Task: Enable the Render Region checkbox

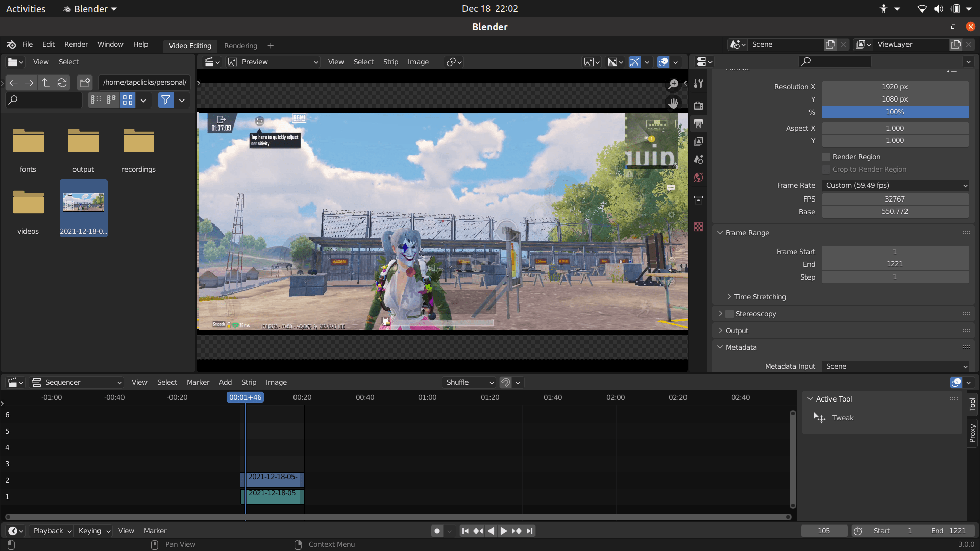Action: point(825,157)
